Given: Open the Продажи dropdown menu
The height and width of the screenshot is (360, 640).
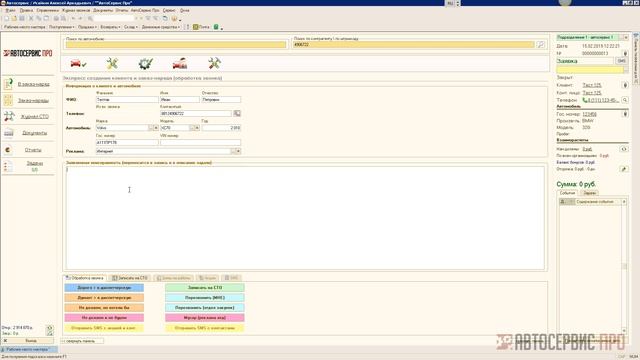Looking at the screenshot, I should point(87,27).
